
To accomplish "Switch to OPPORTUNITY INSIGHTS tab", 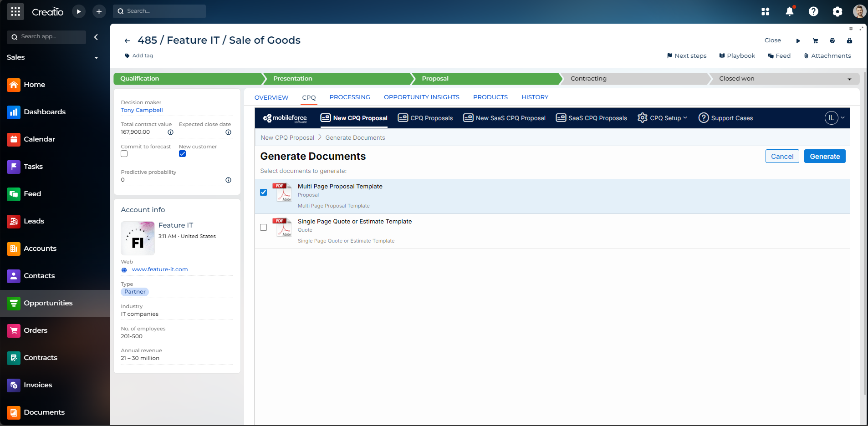I will tap(422, 97).
